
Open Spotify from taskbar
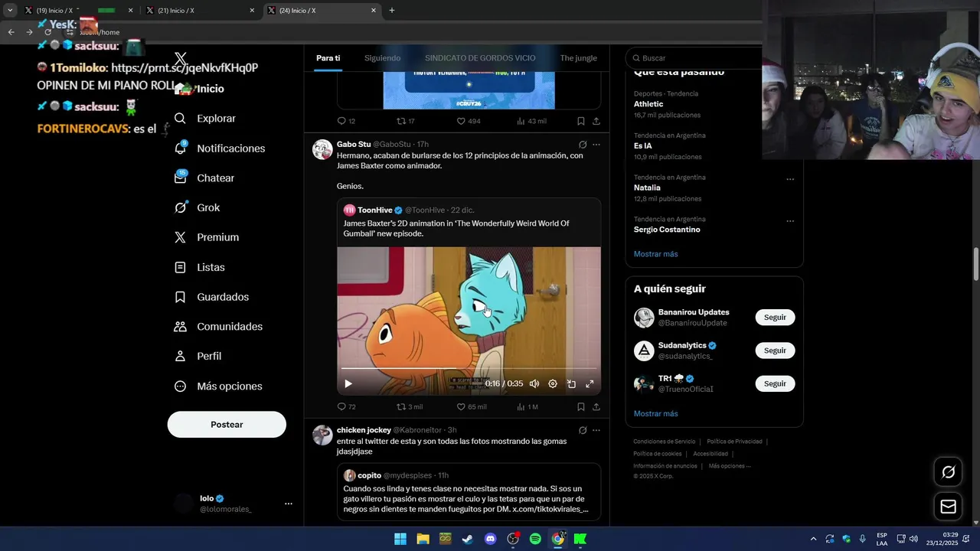[535, 539]
